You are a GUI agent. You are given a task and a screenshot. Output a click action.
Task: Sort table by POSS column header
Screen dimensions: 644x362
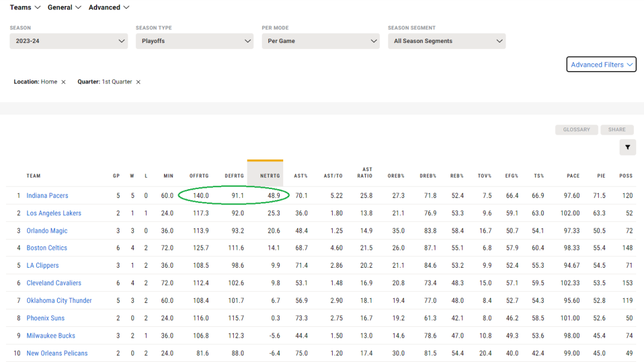[626, 176]
